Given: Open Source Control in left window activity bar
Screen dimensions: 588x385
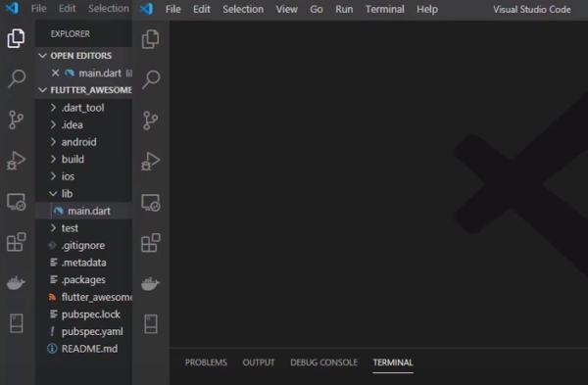Looking at the screenshot, I should (16, 120).
